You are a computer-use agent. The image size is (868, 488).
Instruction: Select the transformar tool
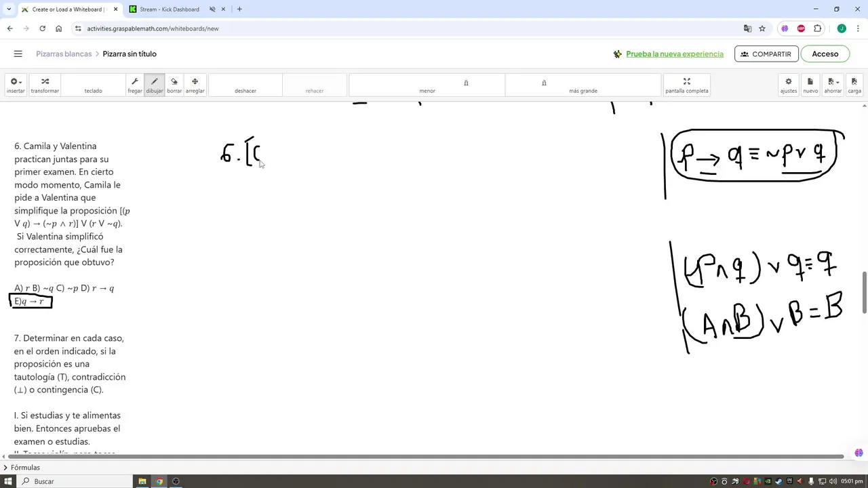(x=45, y=85)
